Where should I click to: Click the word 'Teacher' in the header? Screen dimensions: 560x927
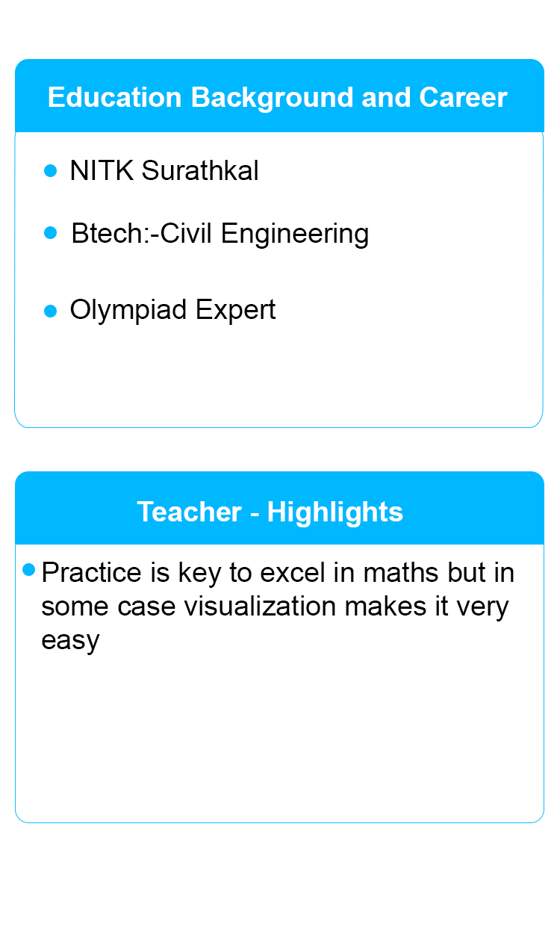tap(190, 512)
